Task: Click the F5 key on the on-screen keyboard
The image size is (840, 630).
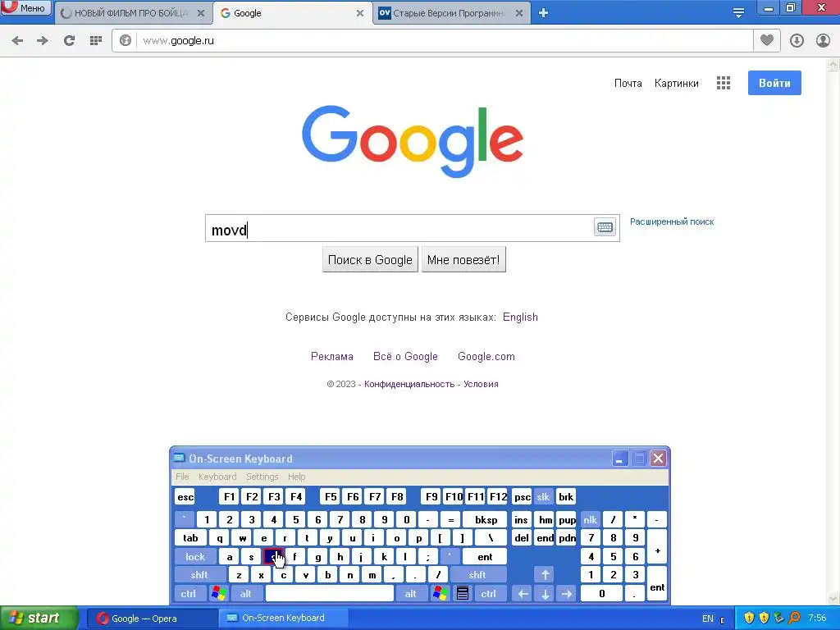Action: click(331, 497)
